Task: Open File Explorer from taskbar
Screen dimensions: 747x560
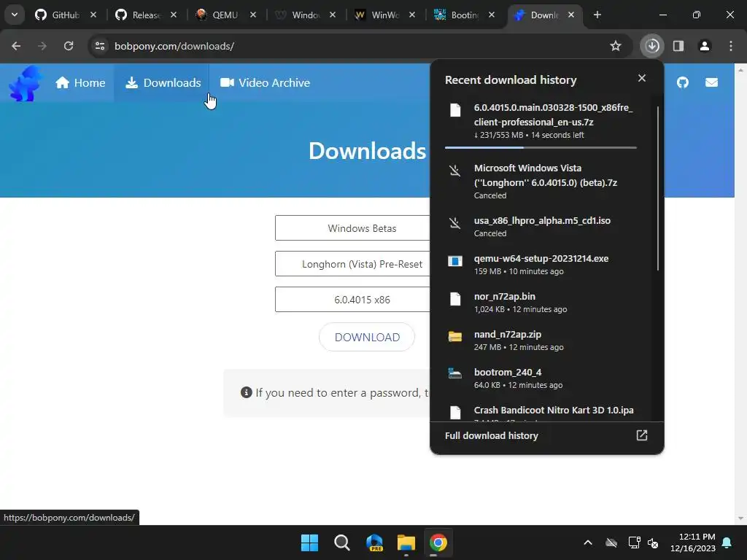Action: [406, 542]
